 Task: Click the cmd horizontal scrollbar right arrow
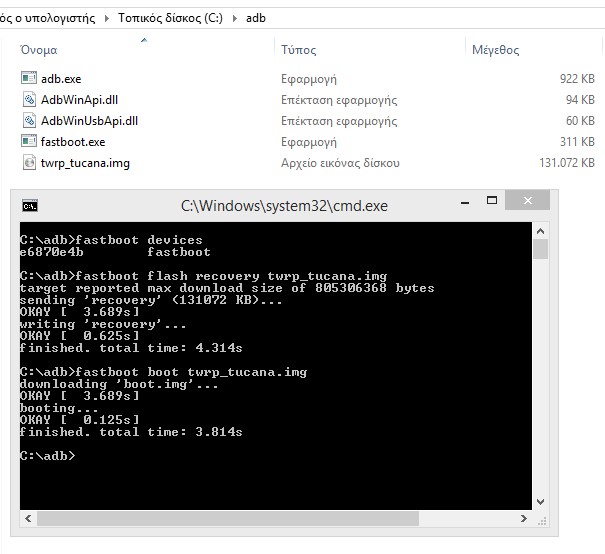(x=524, y=519)
